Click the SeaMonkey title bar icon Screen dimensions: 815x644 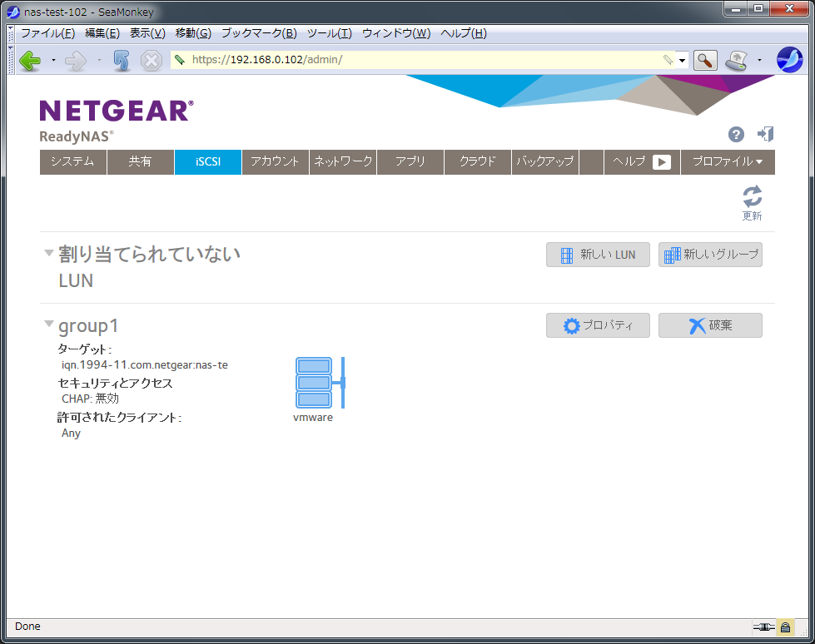(x=13, y=12)
